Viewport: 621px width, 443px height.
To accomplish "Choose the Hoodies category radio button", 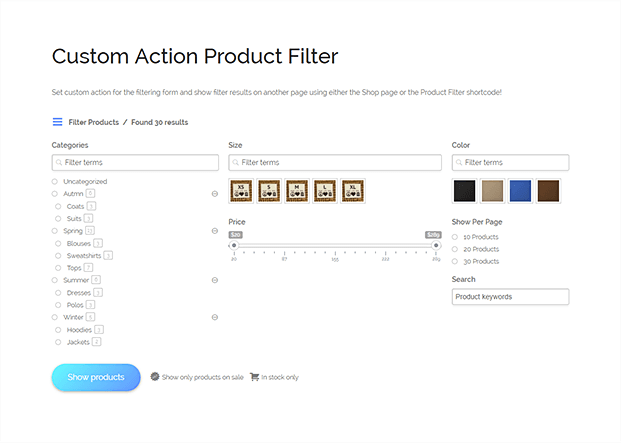I will click(58, 330).
